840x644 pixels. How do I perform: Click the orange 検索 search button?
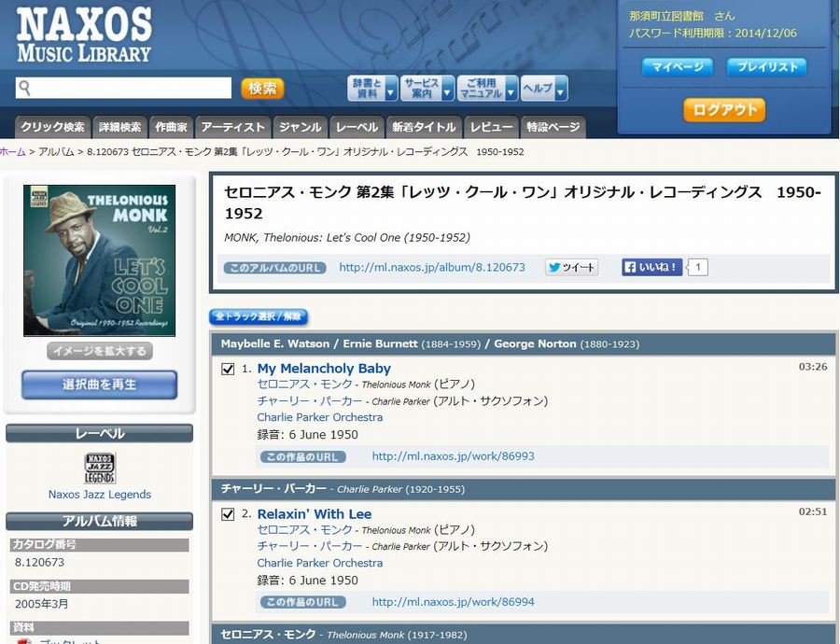point(262,89)
